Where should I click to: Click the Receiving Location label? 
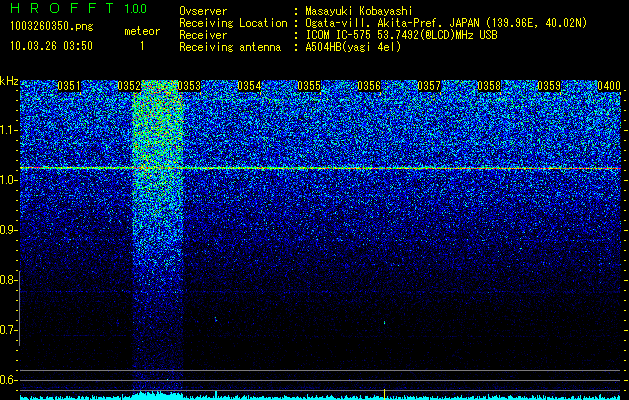(x=233, y=23)
